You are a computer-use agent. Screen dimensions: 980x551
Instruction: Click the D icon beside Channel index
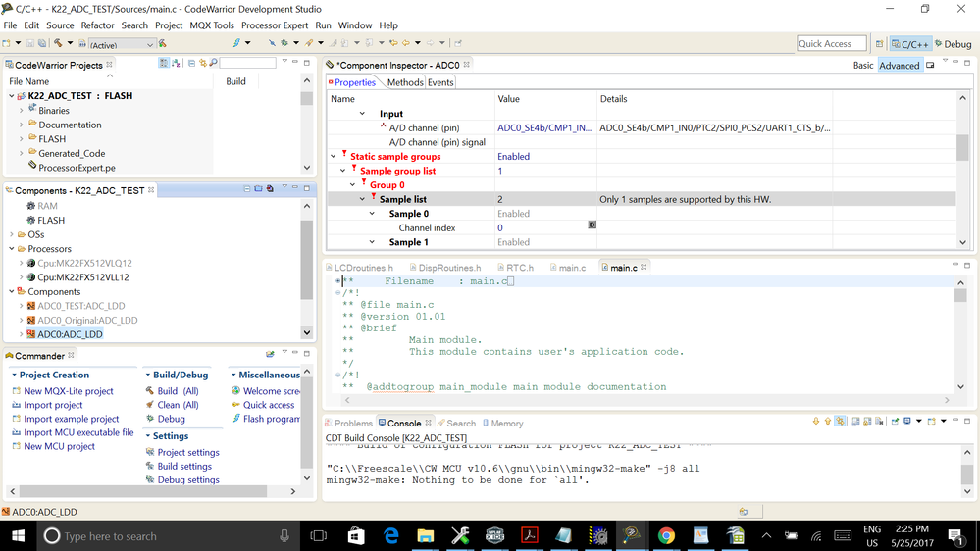592,225
